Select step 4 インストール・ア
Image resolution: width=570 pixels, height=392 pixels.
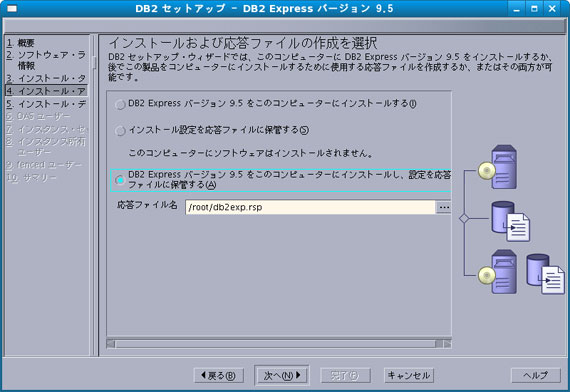pos(46,91)
